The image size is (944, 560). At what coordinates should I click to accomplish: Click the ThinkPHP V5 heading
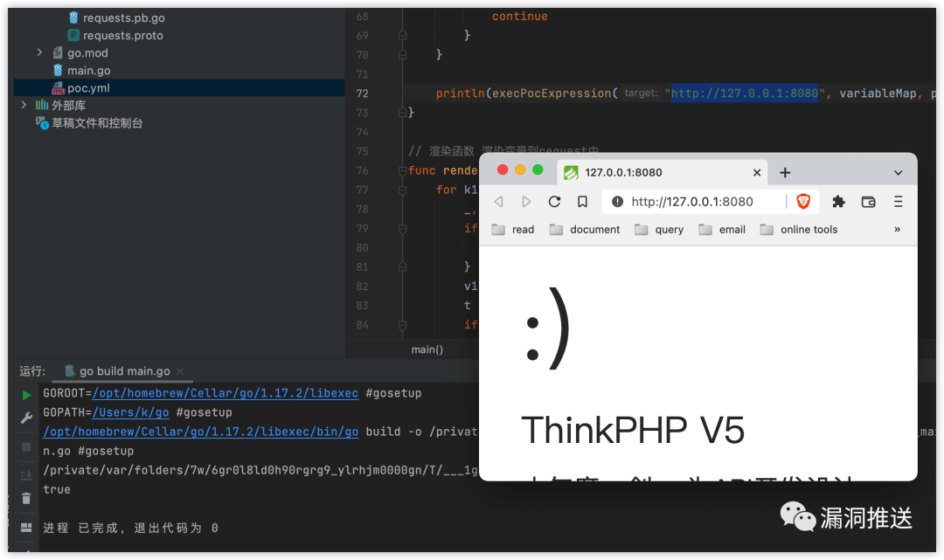633,430
